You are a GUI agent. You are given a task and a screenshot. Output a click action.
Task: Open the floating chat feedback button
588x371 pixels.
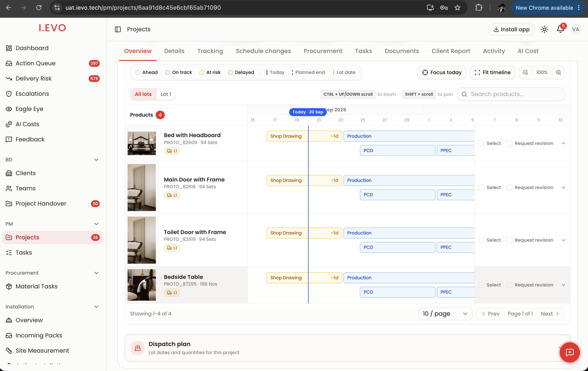[569, 352]
